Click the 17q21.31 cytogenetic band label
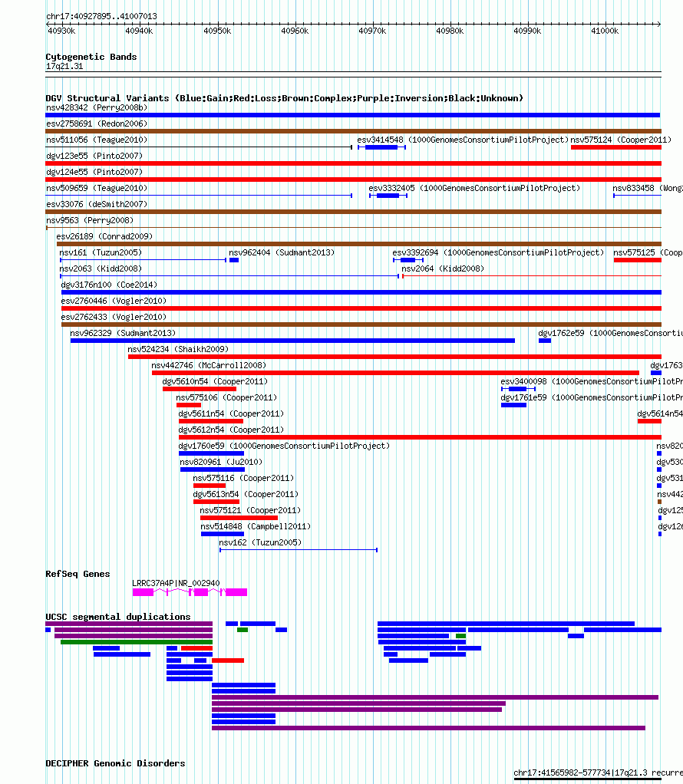The image size is (683, 784). click(64, 66)
